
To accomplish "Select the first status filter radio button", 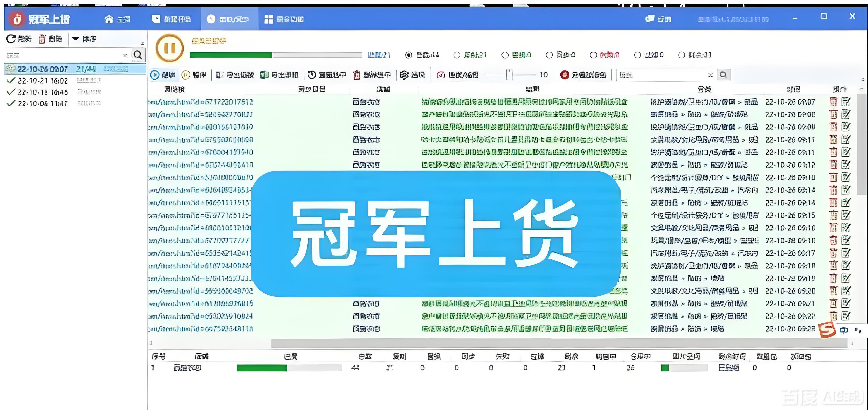I will click(x=409, y=55).
